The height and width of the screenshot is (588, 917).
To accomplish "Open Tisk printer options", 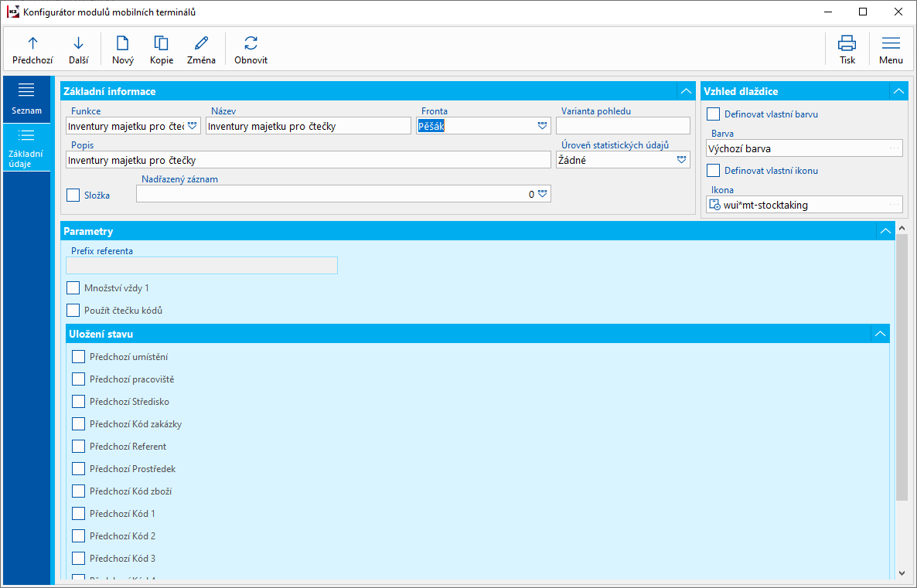I will [x=847, y=49].
